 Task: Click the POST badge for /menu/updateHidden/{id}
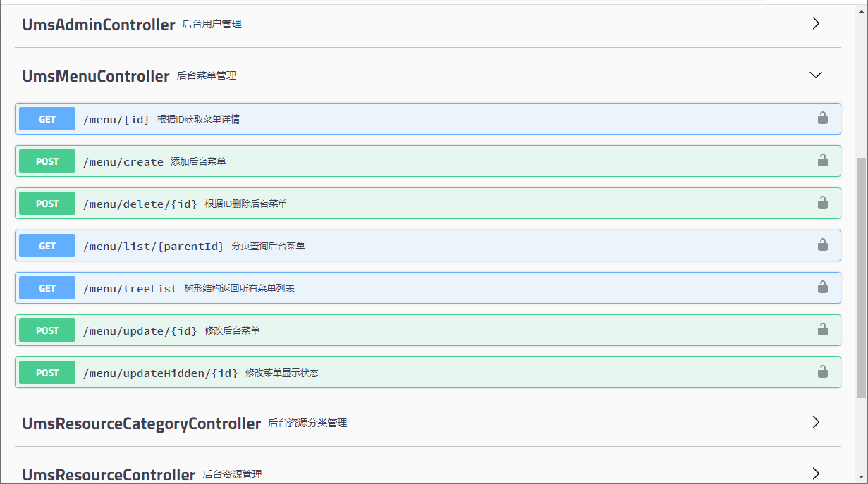47,373
